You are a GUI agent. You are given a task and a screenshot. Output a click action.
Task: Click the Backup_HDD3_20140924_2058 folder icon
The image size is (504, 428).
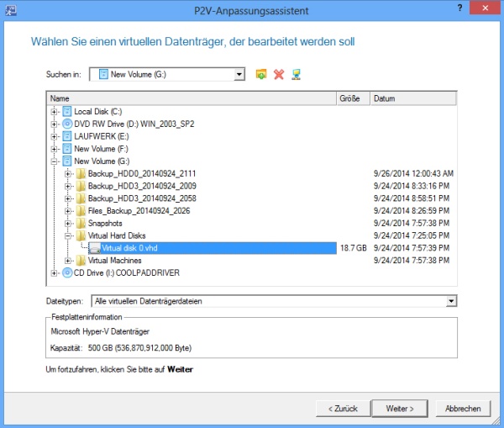coord(81,198)
